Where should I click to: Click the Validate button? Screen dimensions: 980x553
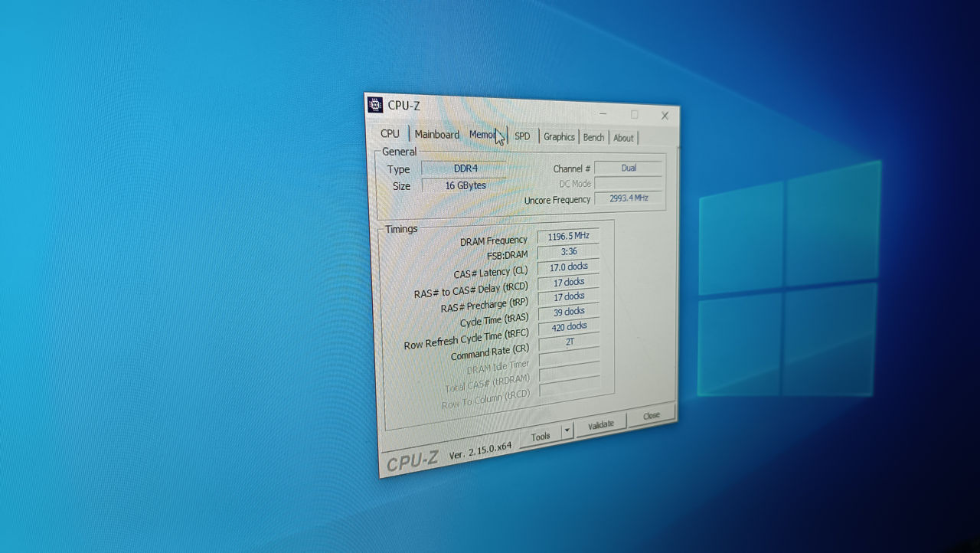click(x=601, y=424)
